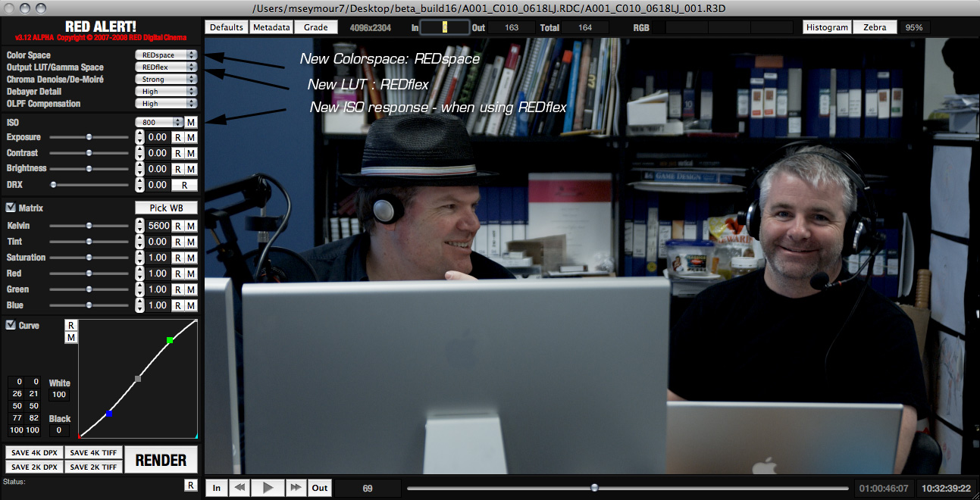The image size is (980, 500).
Task: Set the In point in the transport bar
Action: pyautogui.click(x=217, y=488)
